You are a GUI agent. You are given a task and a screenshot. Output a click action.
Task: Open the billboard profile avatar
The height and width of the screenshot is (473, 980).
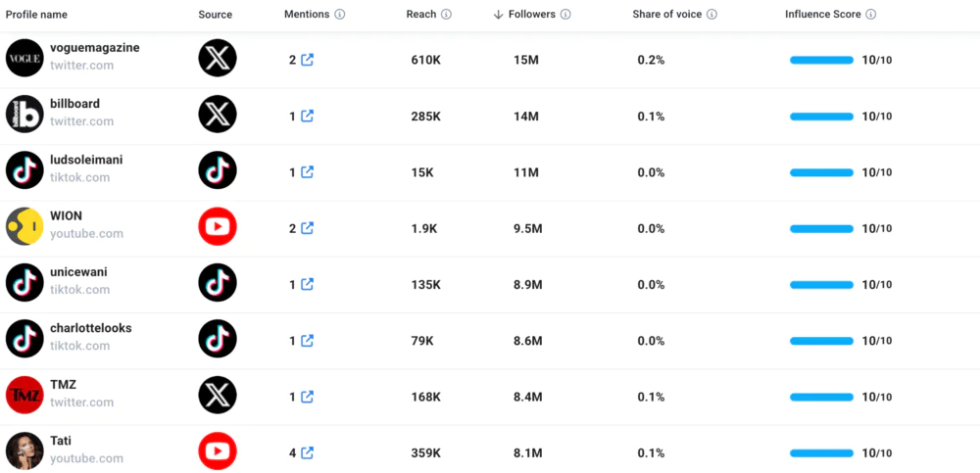point(24,115)
